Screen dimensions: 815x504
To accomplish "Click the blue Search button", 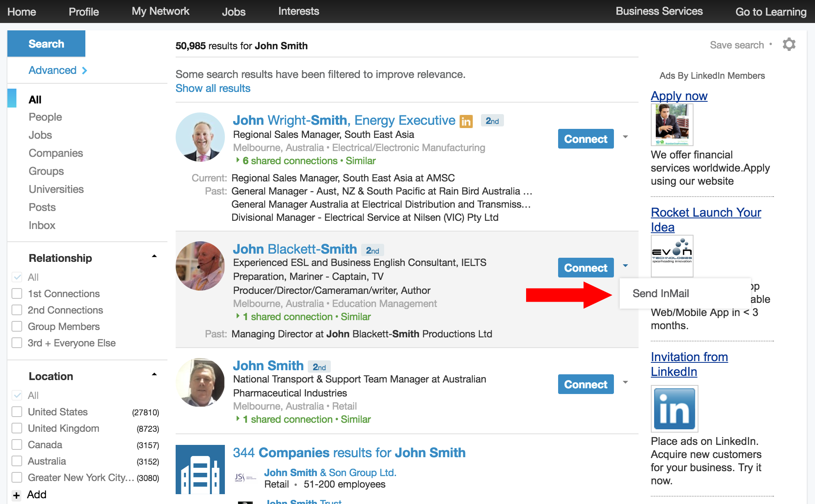I will point(46,44).
